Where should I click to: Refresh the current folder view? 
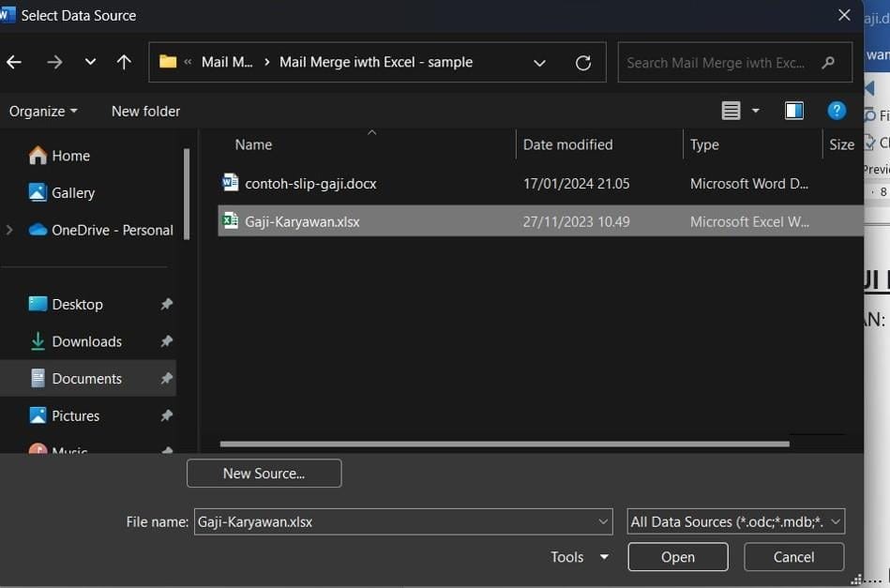click(x=583, y=63)
